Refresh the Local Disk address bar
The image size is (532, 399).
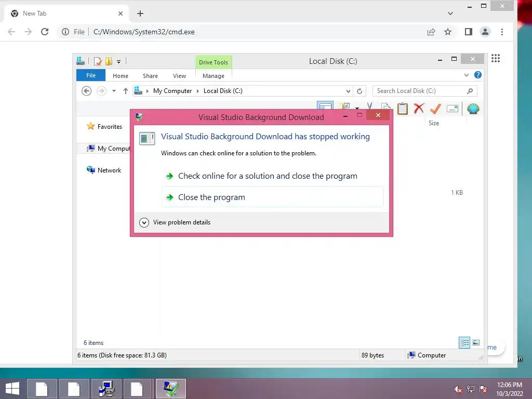coord(360,91)
